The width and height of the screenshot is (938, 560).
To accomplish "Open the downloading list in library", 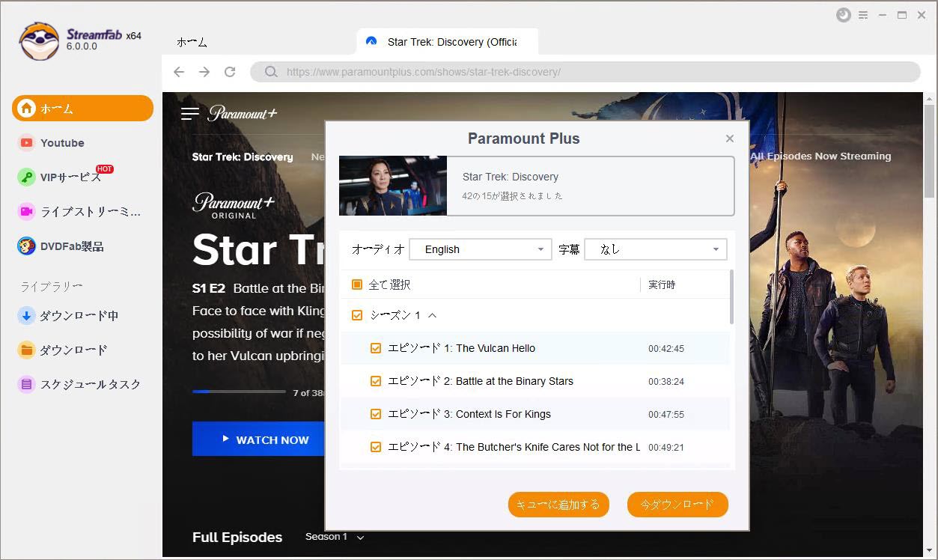I will point(79,316).
